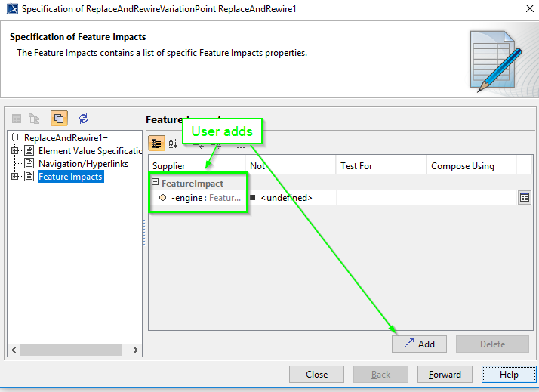Click the A-Z alphabetical sort icon
This screenshot has width=539, height=392.
(173, 143)
